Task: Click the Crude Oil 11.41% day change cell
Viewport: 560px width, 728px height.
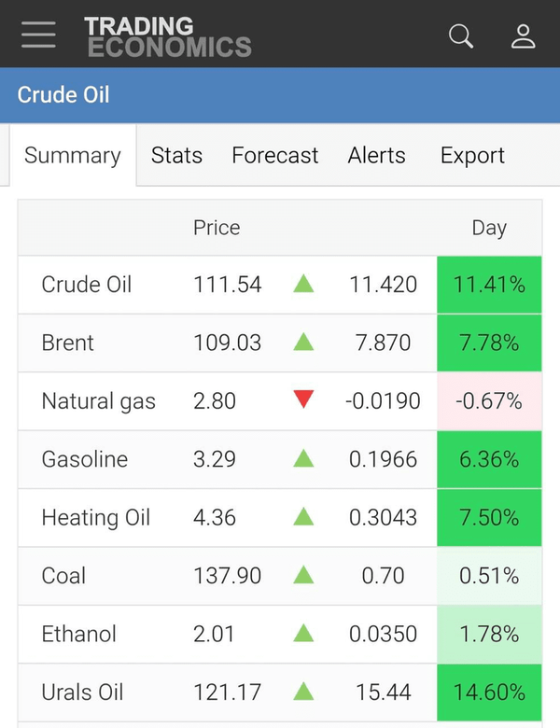Action: coord(489,284)
